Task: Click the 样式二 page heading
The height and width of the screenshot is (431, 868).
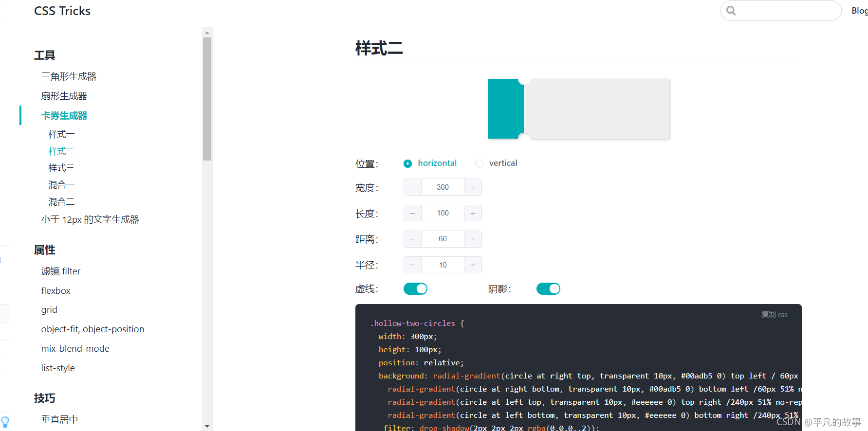Action: click(x=379, y=48)
